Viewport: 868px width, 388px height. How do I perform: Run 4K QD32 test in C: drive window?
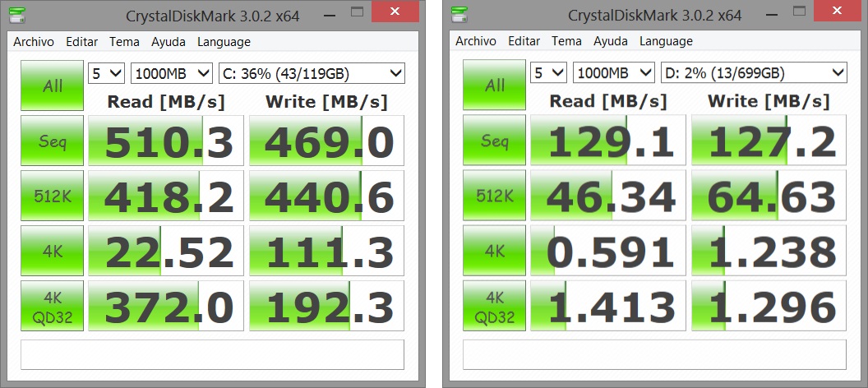(x=52, y=306)
